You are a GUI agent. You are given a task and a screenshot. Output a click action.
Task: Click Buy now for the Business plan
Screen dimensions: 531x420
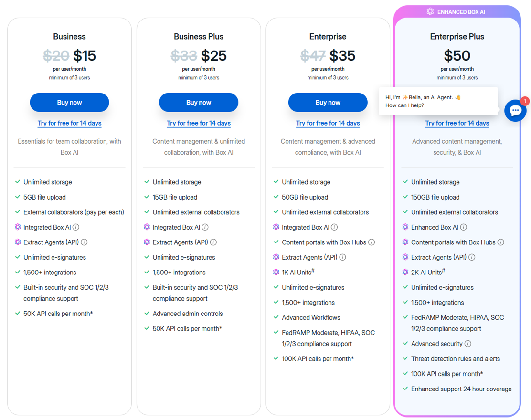point(69,103)
